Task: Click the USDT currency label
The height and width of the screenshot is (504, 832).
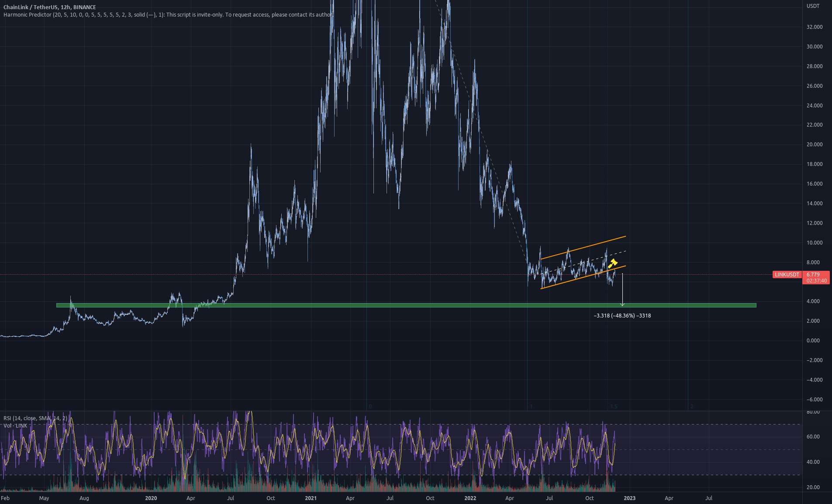Action: tap(813, 6)
